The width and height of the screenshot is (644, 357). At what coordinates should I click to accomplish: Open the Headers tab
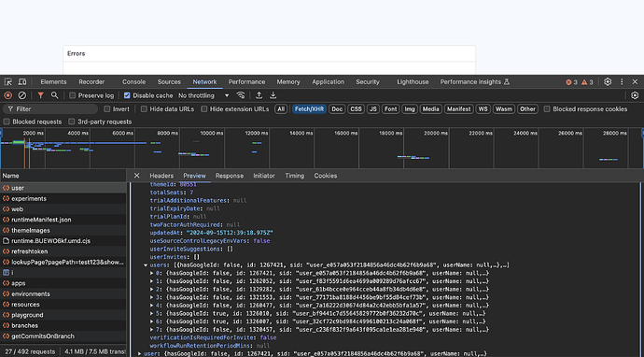[x=161, y=176]
